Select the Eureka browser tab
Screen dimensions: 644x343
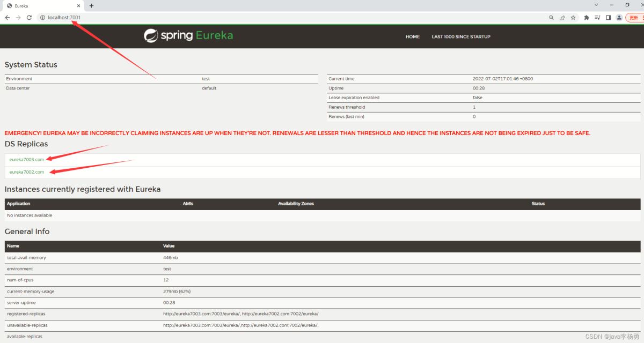click(x=38, y=6)
